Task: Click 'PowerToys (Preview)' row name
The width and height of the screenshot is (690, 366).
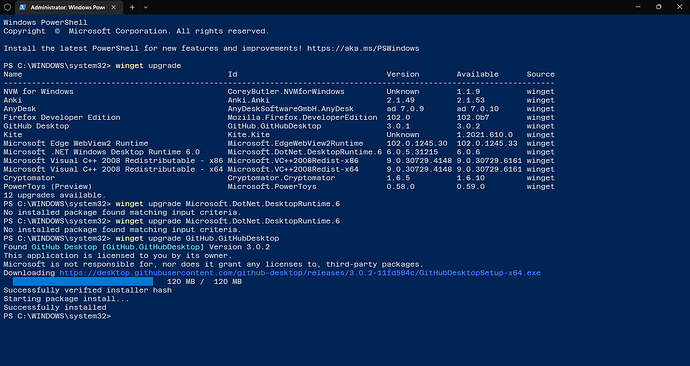Action: click(x=48, y=187)
